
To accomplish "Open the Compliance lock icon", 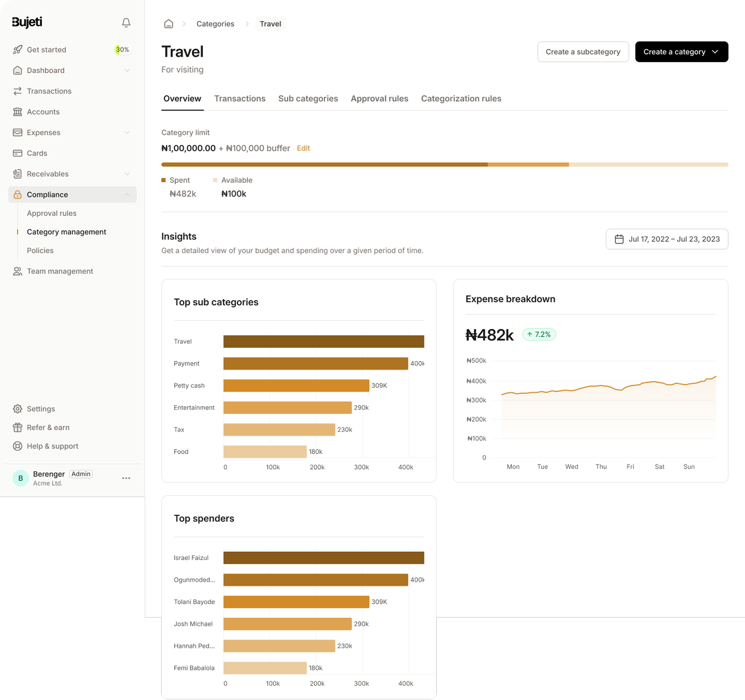I will pyautogui.click(x=17, y=194).
